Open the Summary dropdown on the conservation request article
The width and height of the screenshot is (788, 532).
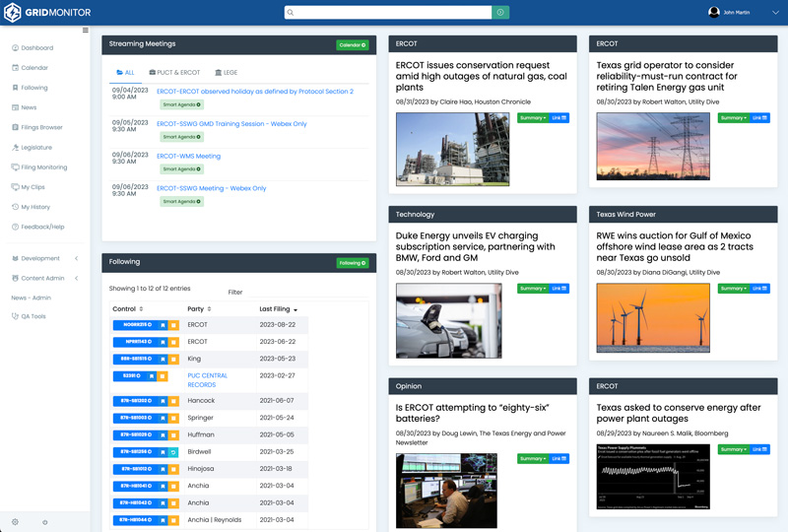tap(533, 118)
